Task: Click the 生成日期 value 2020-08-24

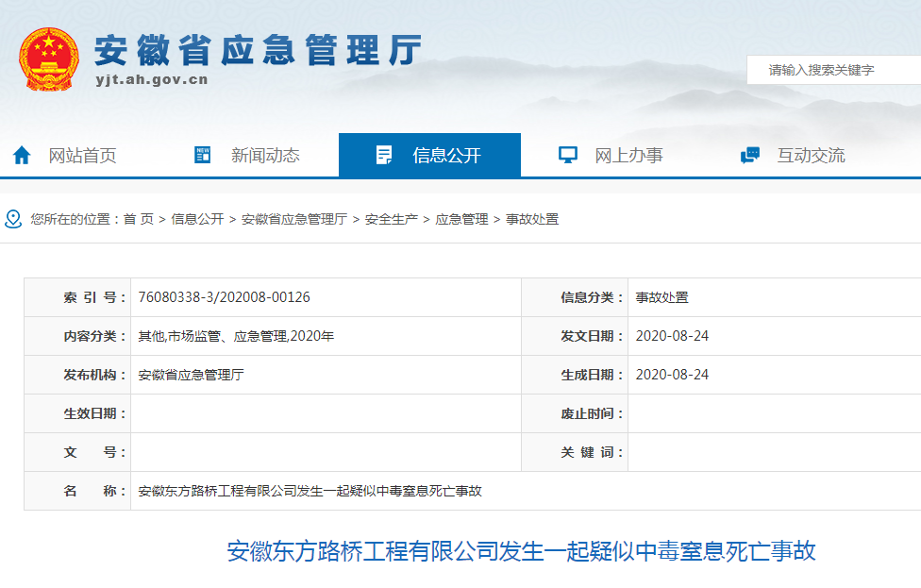Action: [672, 375]
